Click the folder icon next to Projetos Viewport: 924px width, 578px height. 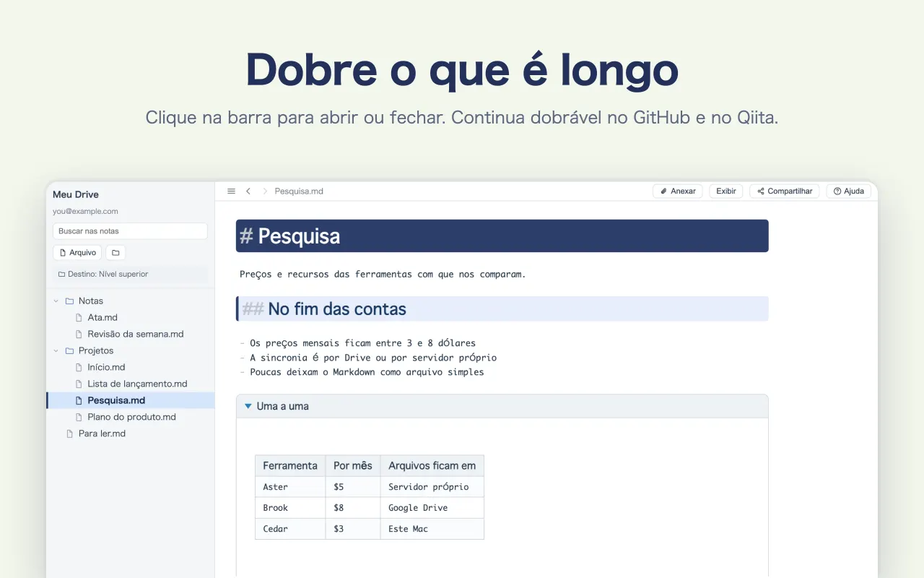[69, 350]
